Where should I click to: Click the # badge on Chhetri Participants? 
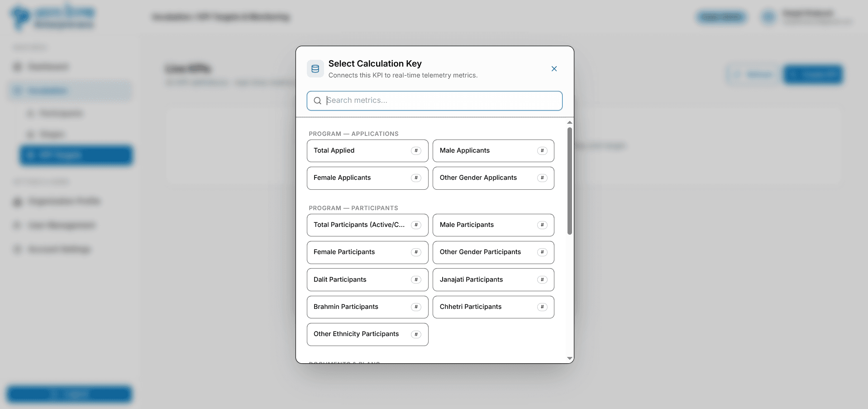pyautogui.click(x=542, y=307)
